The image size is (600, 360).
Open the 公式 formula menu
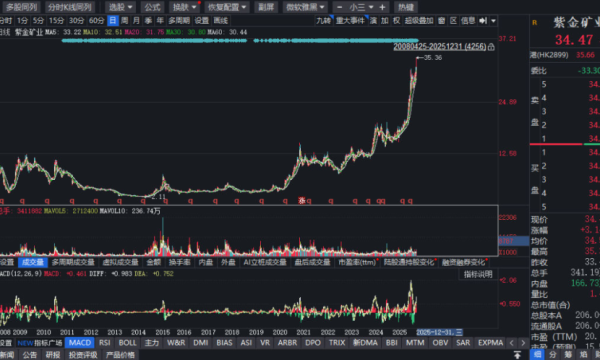point(152,7)
